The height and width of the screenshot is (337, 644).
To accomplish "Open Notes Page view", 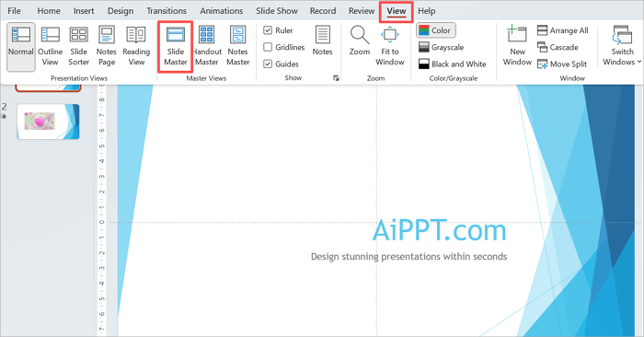I will point(107,46).
